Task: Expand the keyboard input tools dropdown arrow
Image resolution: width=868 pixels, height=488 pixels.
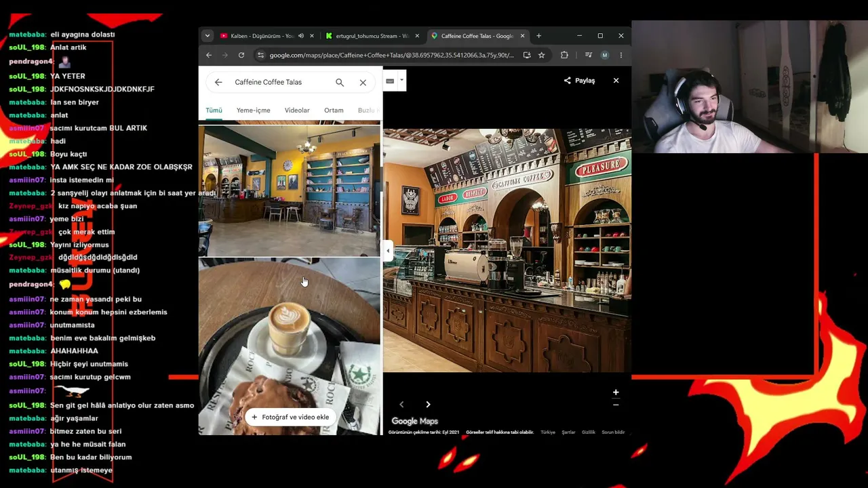Action: click(401, 80)
